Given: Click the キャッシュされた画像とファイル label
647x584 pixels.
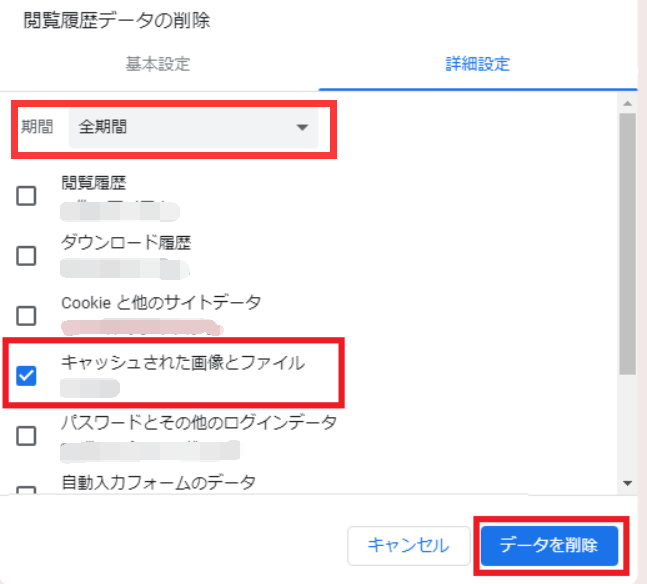Looking at the screenshot, I should 183,362.
